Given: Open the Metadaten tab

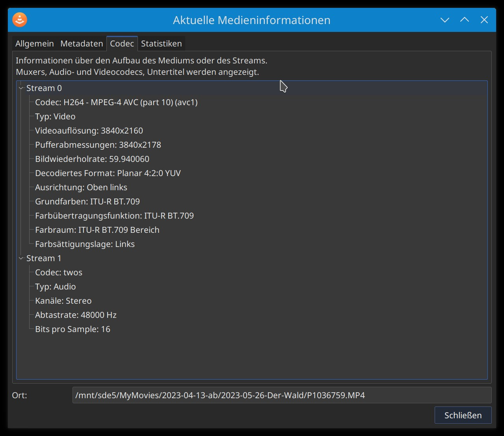Looking at the screenshot, I should [82, 44].
